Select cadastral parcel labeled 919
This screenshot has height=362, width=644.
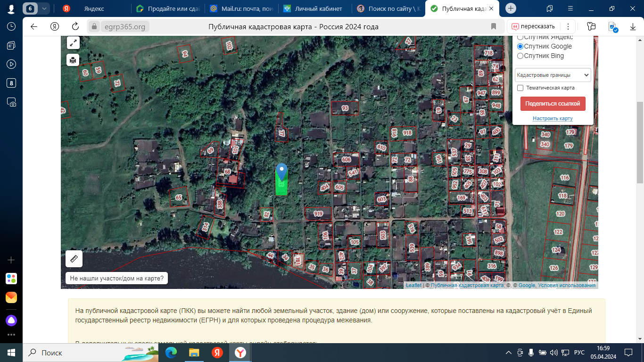[318, 214]
